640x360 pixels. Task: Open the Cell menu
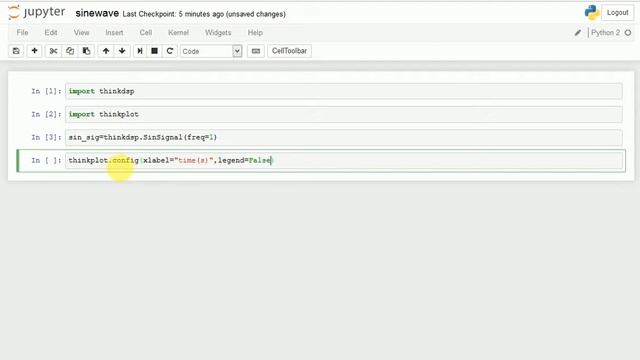pos(146,33)
